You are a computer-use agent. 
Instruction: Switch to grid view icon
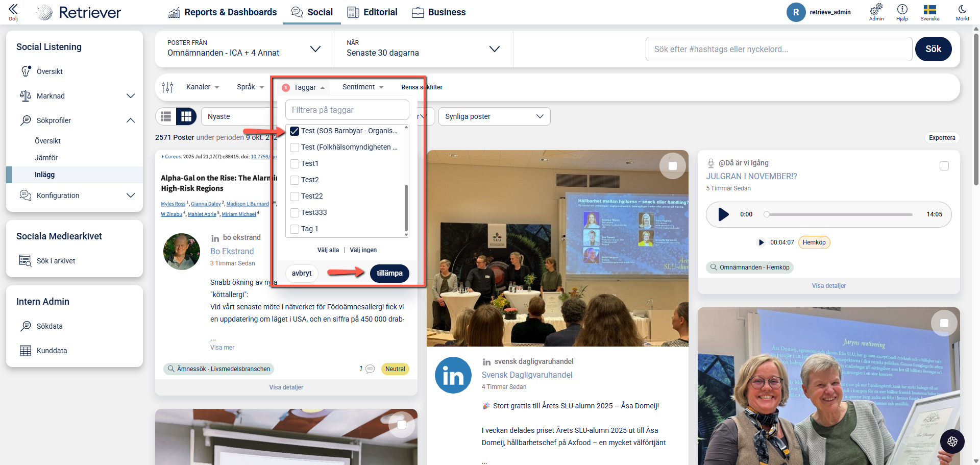point(186,116)
